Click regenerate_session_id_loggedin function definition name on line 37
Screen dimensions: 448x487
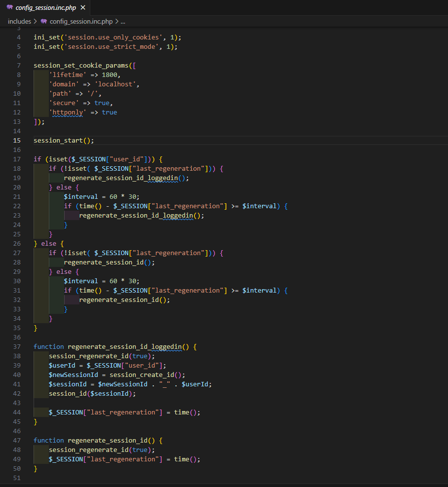(x=124, y=347)
